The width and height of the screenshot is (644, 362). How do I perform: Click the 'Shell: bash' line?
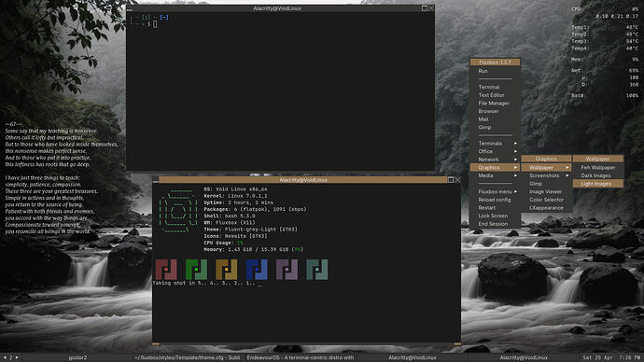(230, 216)
